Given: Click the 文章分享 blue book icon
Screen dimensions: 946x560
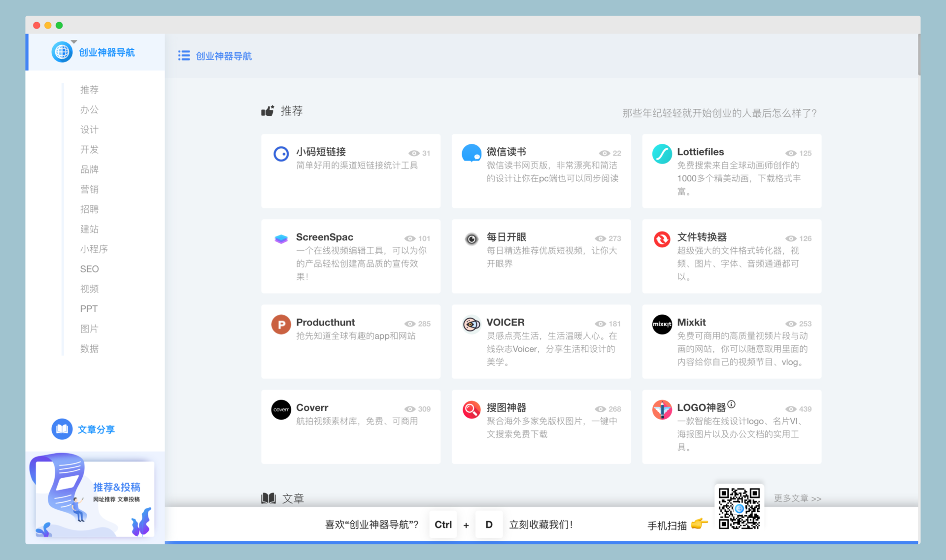Looking at the screenshot, I should (62, 429).
